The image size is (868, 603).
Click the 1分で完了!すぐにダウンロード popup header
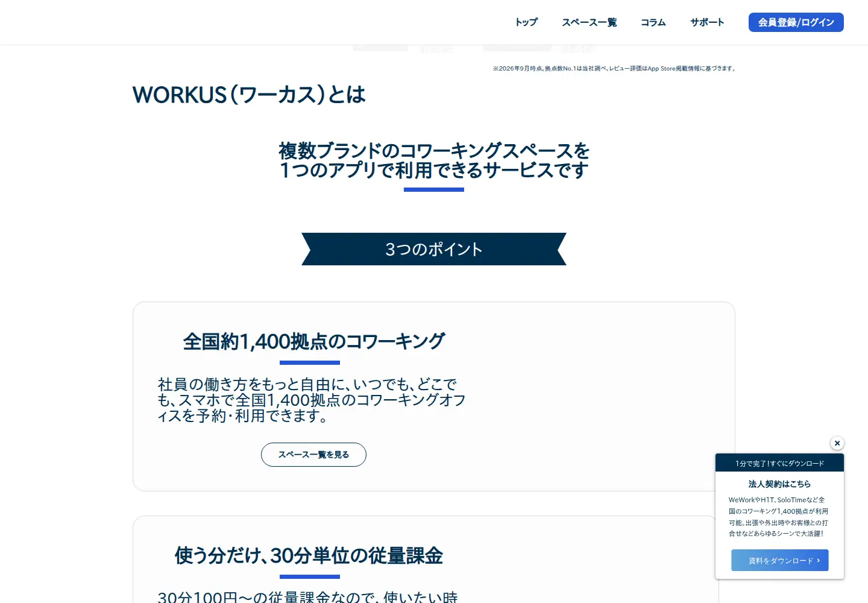click(779, 463)
